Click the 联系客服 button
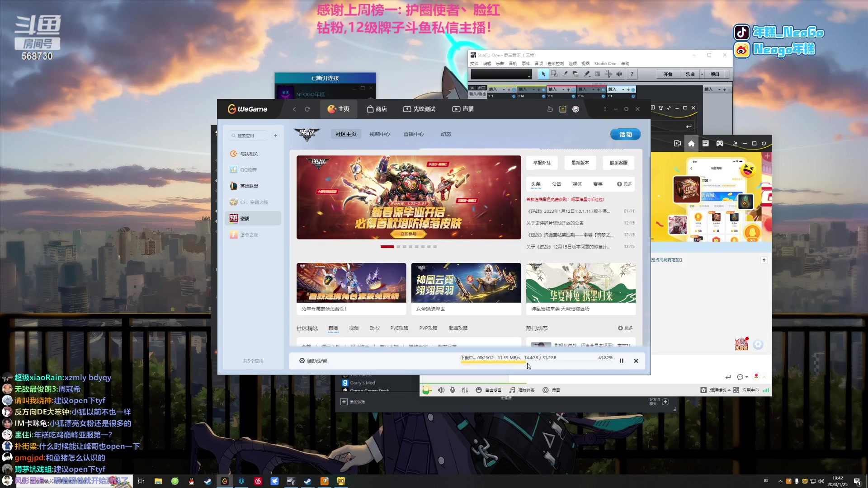This screenshot has height=488, width=868. click(x=618, y=163)
